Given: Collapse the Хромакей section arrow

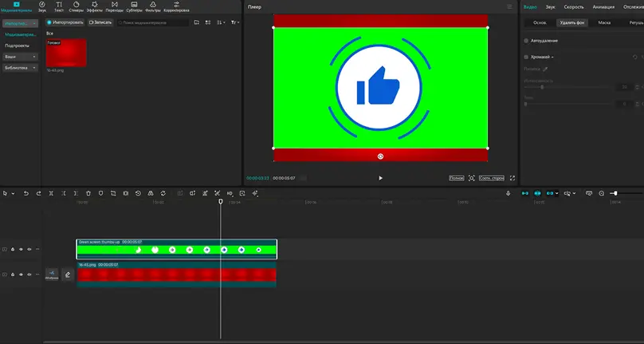Looking at the screenshot, I should tap(552, 57).
